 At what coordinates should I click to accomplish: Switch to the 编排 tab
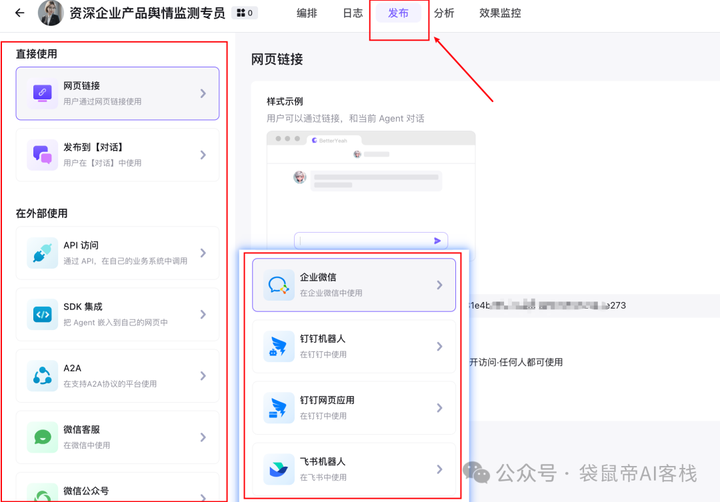307,13
